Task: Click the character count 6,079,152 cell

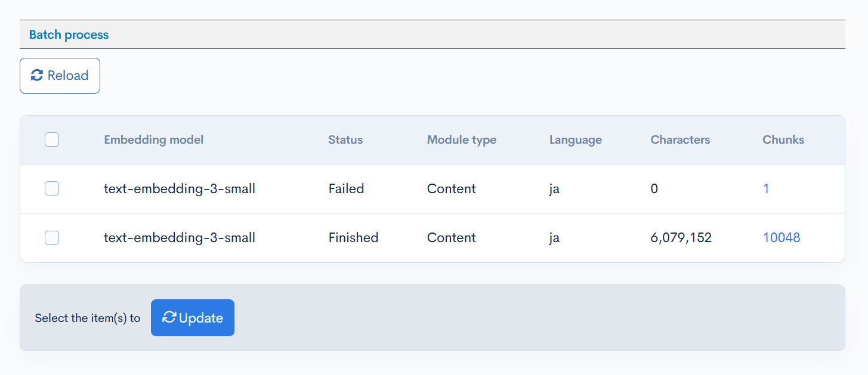Action: coord(681,237)
